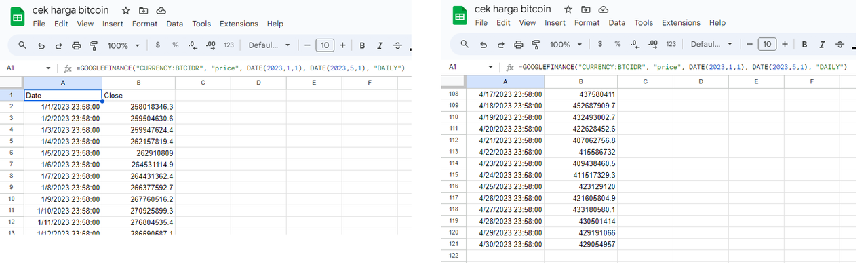Open the 100% zoom dropdown in April-data window
The image size is (868, 263).
(x=566, y=44)
